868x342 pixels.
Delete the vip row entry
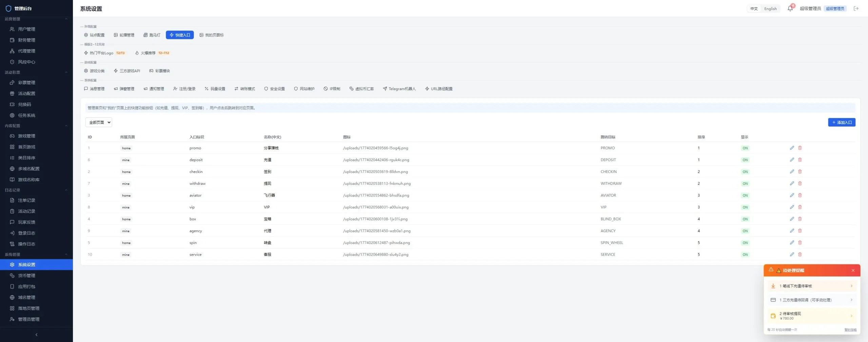[x=800, y=207]
